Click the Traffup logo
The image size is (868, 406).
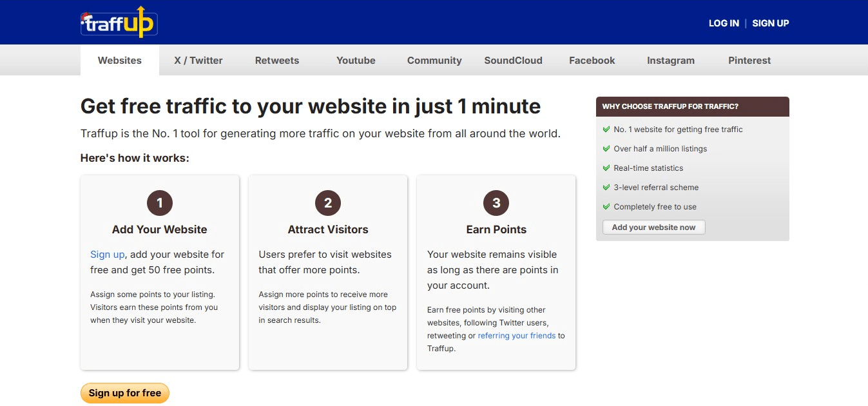point(119,23)
